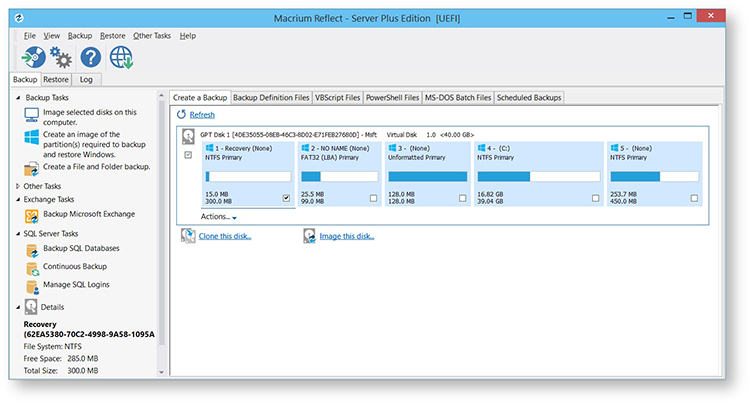Select the Create a Backup tab
This screenshot has width=750, height=404.
tap(200, 98)
